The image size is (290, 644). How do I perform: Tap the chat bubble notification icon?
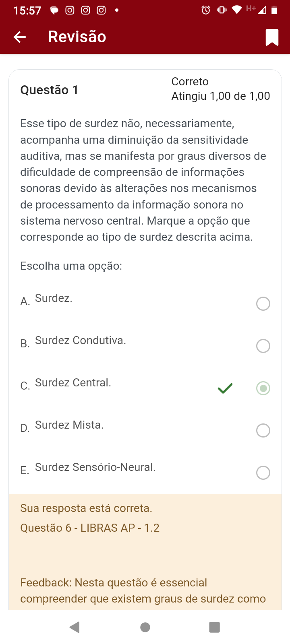tap(54, 10)
